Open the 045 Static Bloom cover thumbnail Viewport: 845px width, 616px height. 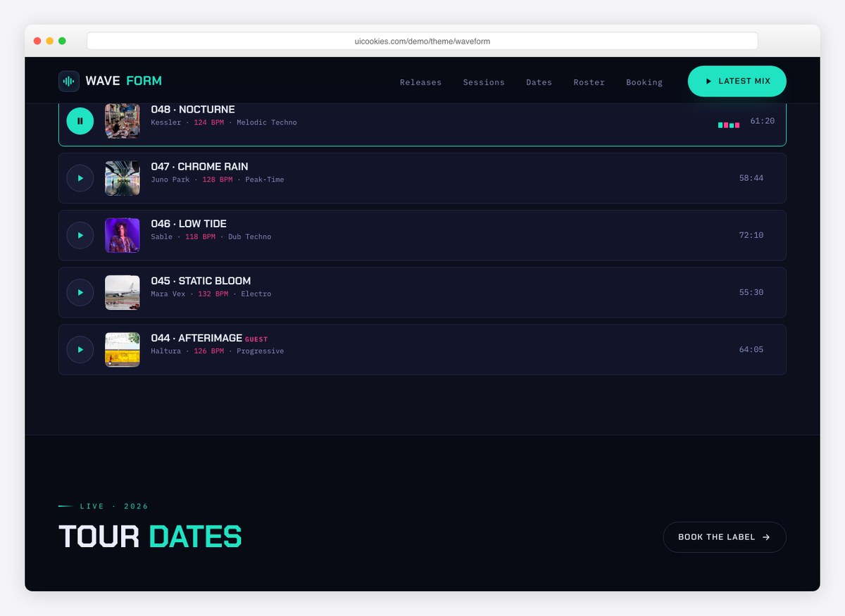coord(123,292)
